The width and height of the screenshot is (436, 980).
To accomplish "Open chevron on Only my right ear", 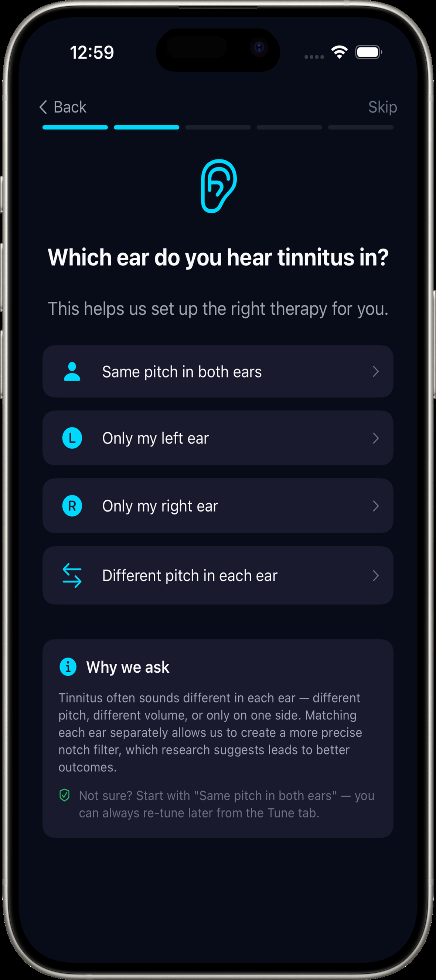I will (375, 506).
